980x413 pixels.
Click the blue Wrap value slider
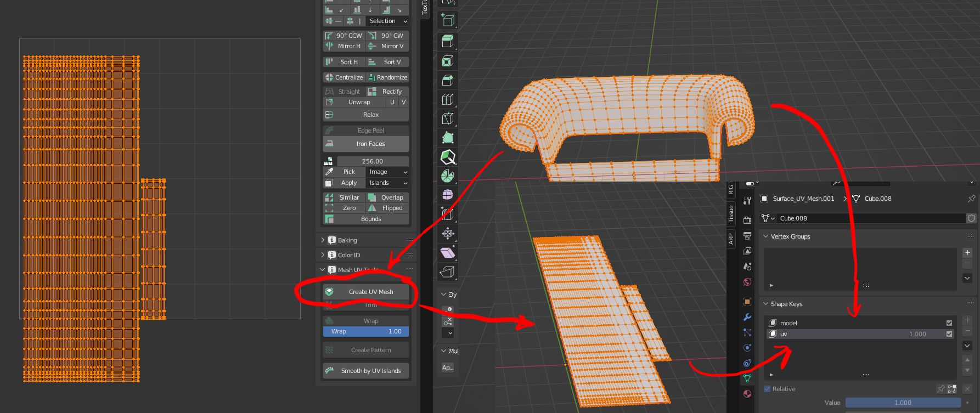point(366,331)
